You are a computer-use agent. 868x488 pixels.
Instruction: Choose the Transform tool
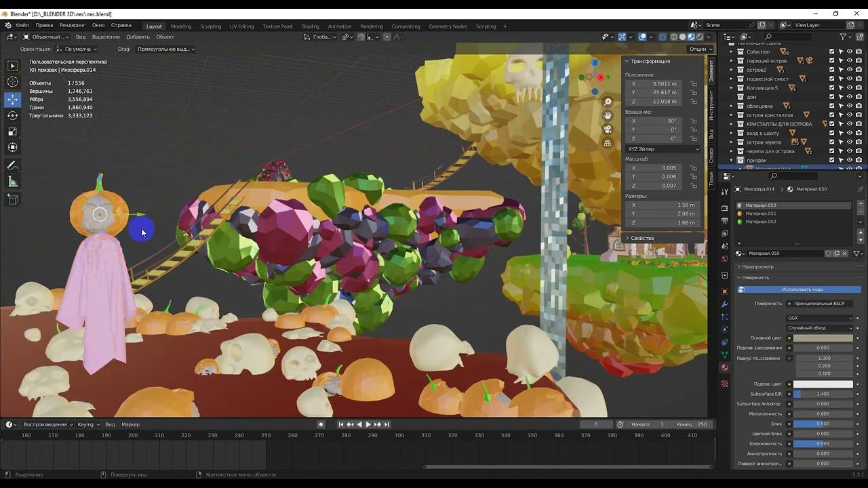pyautogui.click(x=13, y=148)
